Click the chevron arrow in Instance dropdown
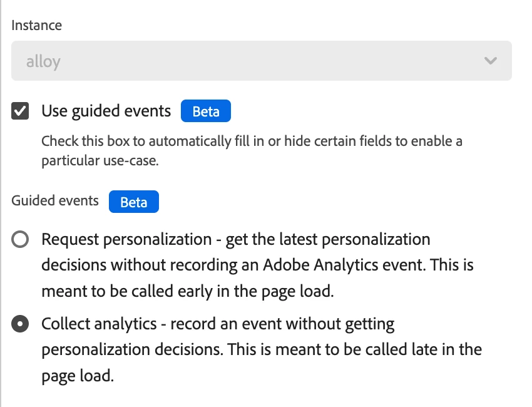This screenshot has height=407, width=532. pos(491,61)
